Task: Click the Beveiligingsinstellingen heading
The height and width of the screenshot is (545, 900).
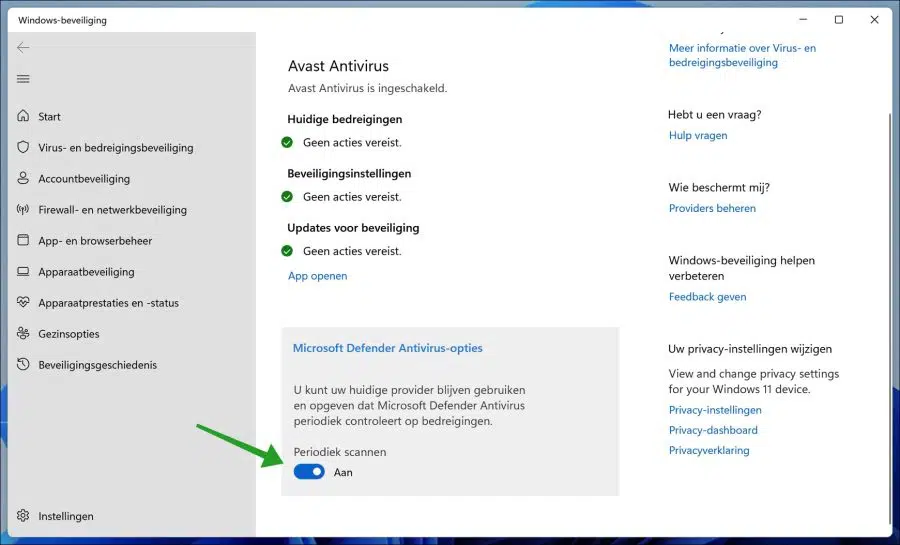Action: point(349,173)
